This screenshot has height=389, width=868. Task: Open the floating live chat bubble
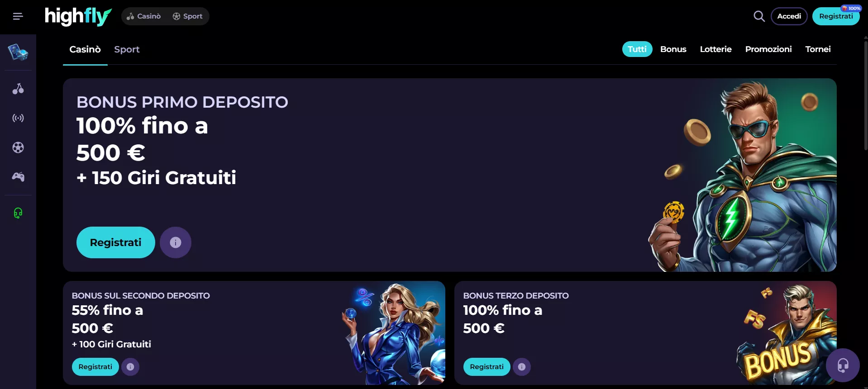(843, 365)
